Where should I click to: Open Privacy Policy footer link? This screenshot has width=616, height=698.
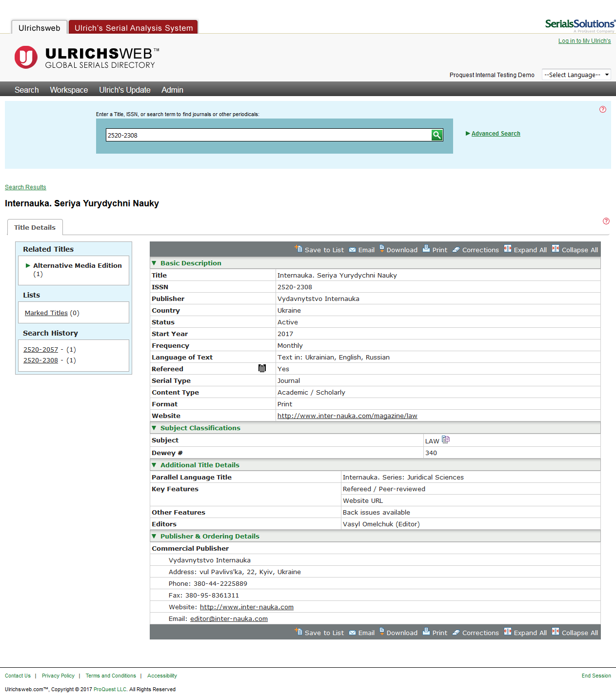tap(58, 676)
